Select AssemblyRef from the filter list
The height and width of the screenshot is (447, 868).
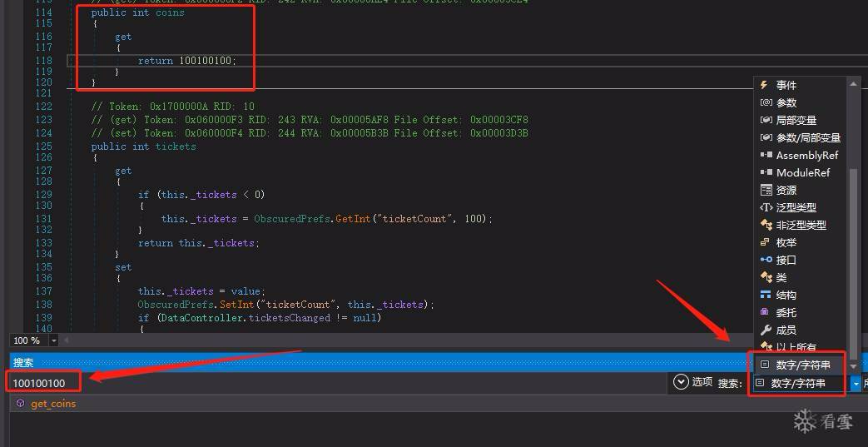[806, 155]
